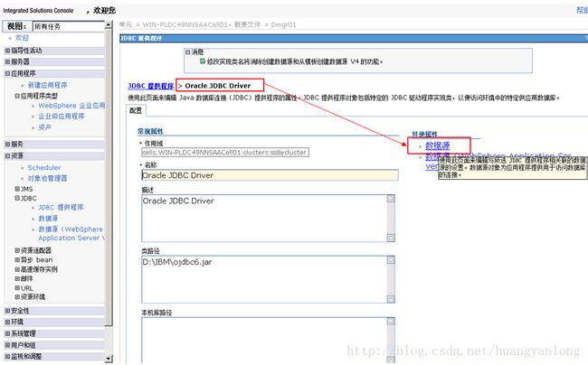The width and height of the screenshot is (588, 365).
Task: Collapse the 消息 message box
Action: [x=188, y=52]
